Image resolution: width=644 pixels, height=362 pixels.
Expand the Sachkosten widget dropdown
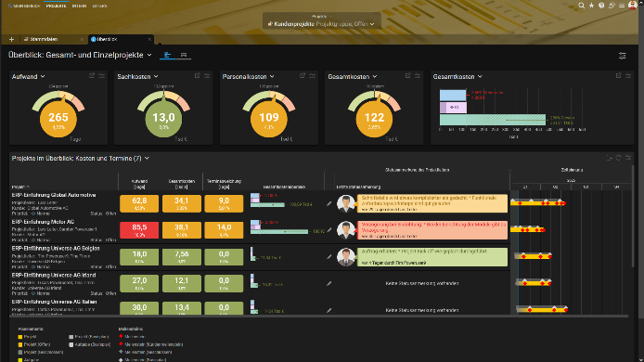[156, 76]
